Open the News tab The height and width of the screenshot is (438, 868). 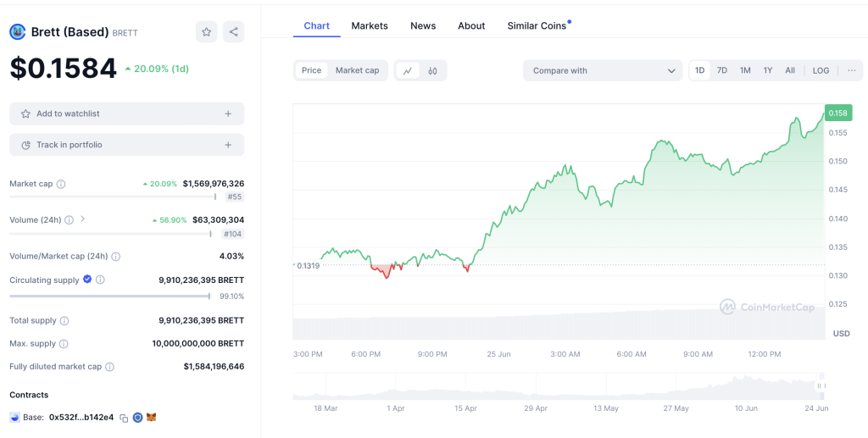click(x=423, y=26)
